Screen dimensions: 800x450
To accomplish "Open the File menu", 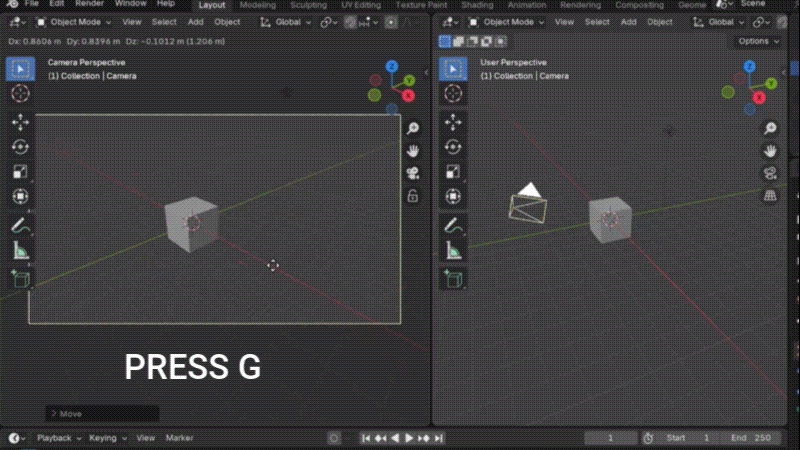I will pos(32,4).
